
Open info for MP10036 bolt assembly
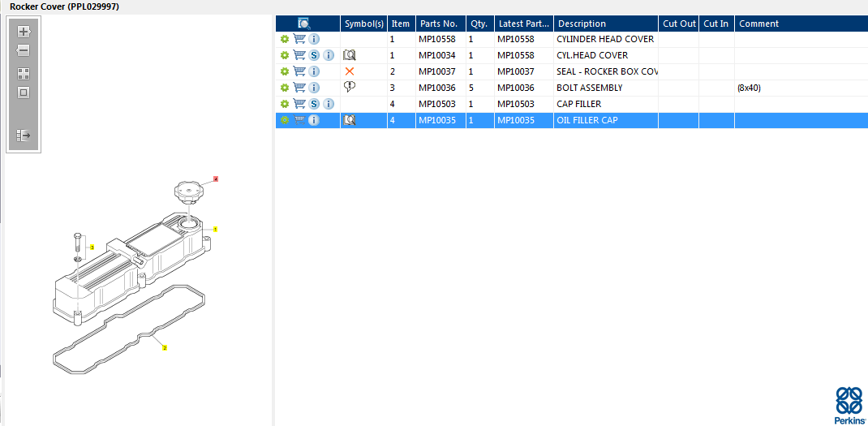tap(314, 88)
